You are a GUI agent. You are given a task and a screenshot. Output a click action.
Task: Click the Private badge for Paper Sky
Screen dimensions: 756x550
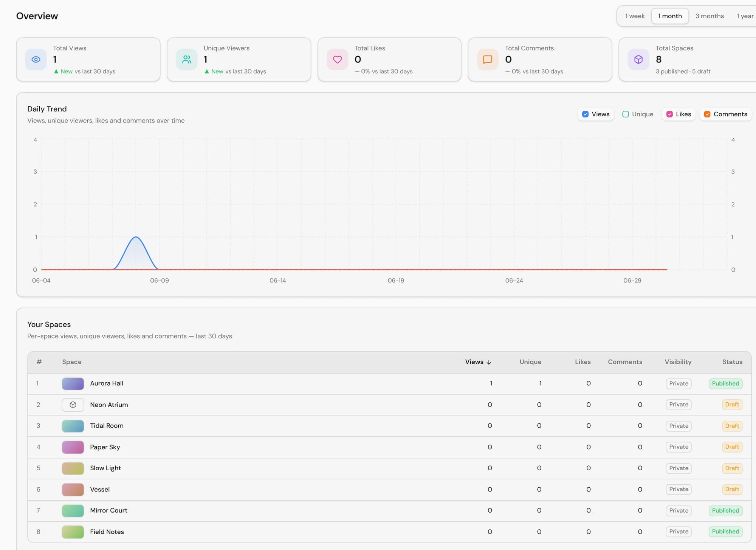679,447
